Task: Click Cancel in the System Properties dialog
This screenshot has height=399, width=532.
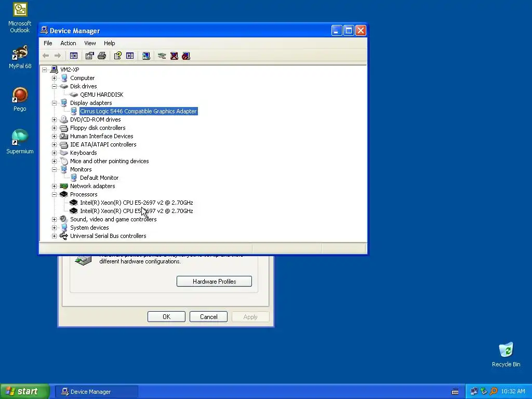Action: coord(208,316)
